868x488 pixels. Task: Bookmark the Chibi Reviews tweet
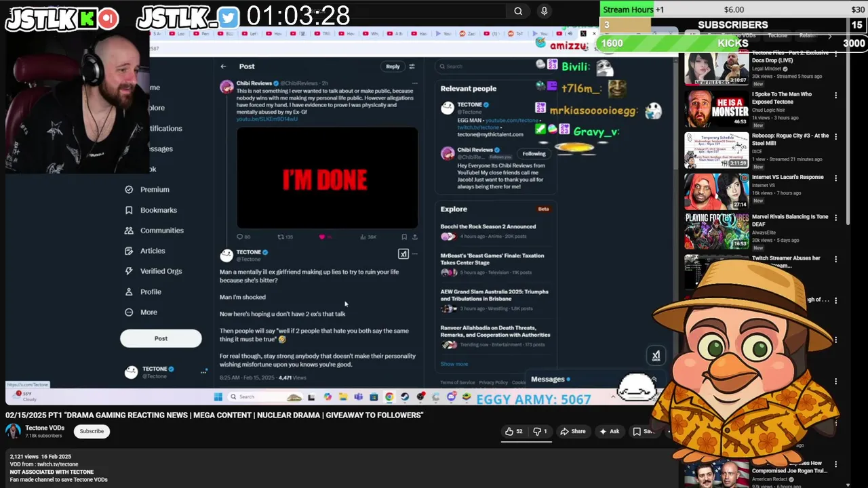pyautogui.click(x=404, y=237)
